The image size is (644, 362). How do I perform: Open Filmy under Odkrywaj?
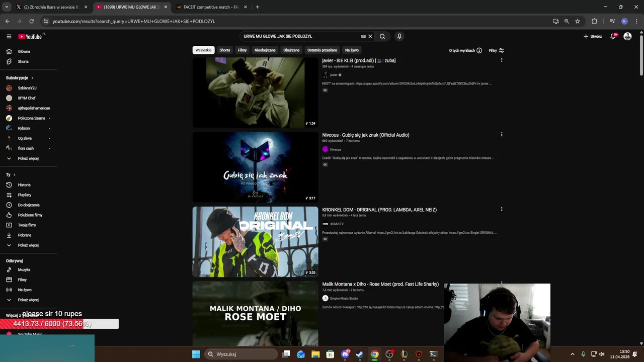click(22, 280)
